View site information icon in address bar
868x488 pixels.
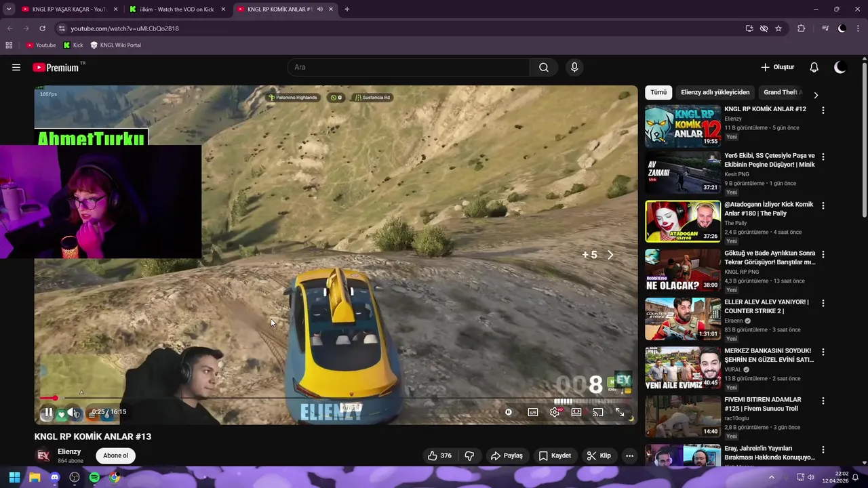[x=62, y=28]
